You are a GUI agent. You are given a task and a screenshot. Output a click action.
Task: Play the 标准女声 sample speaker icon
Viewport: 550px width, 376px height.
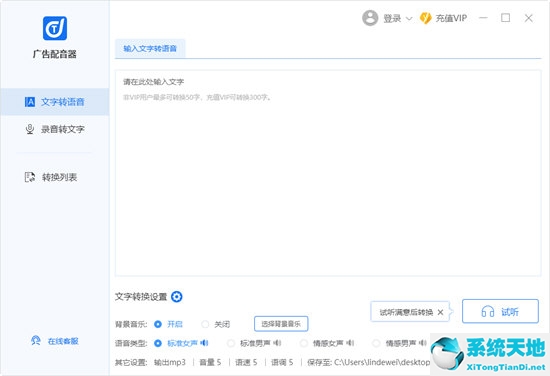[204, 343]
